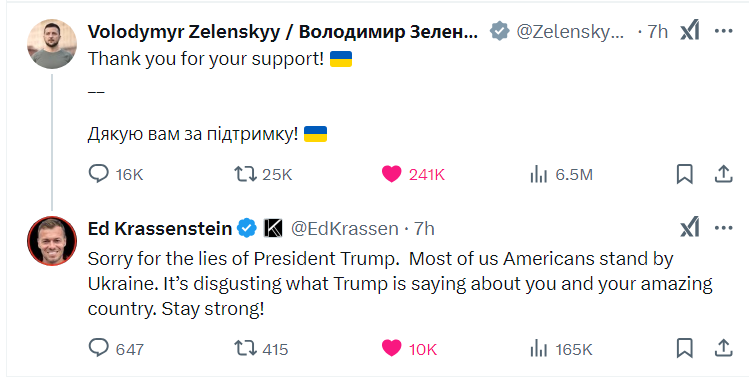Screen dimensions: 749x377
Task: Open Zelenskyy's profile picture
Action: tap(52, 43)
